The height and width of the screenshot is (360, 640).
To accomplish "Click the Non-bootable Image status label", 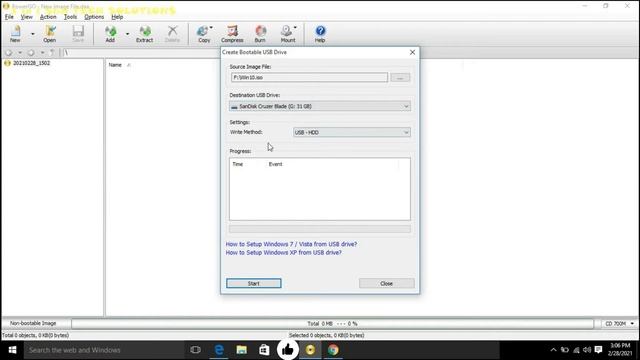I will tap(33, 323).
